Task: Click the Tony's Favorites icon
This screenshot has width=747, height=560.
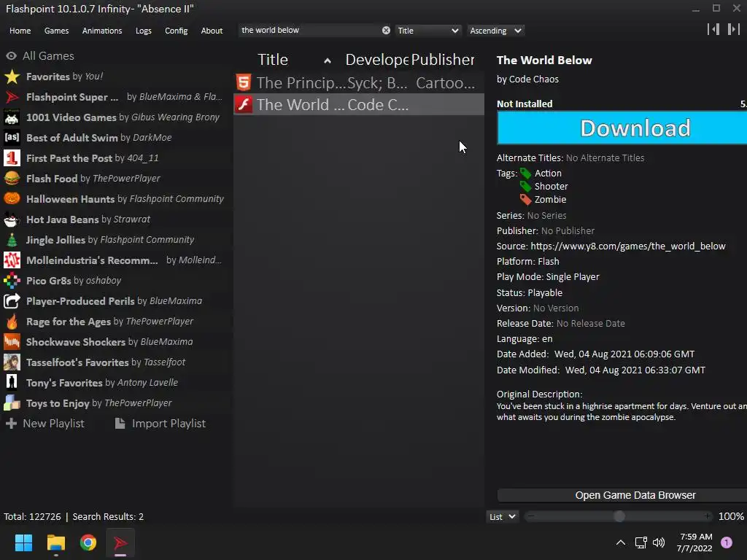Action: 12,383
